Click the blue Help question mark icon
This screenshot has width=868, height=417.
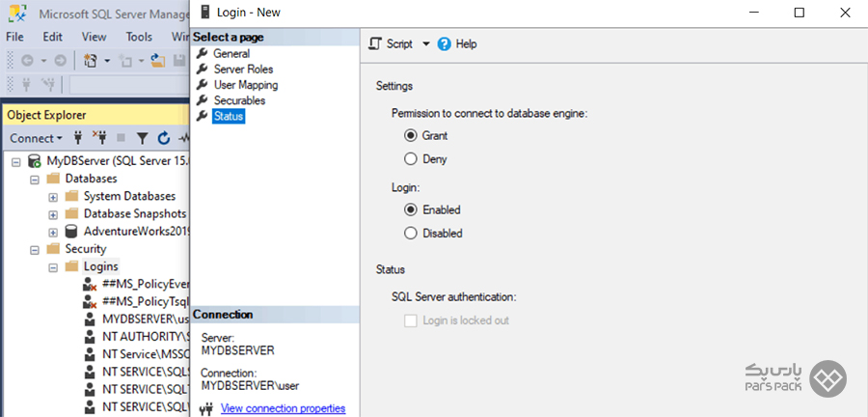(444, 44)
